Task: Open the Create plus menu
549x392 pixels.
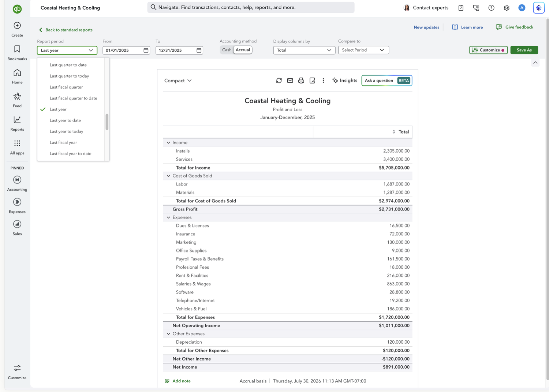Action: click(17, 29)
